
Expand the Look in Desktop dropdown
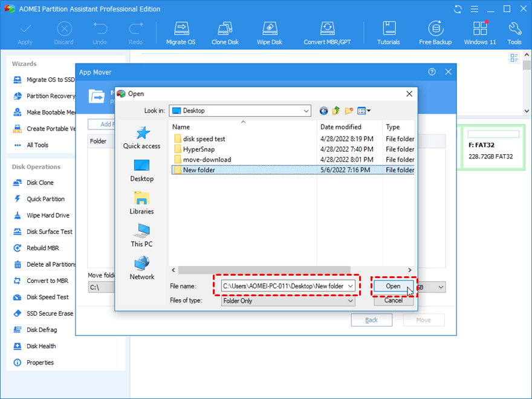pos(306,111)
